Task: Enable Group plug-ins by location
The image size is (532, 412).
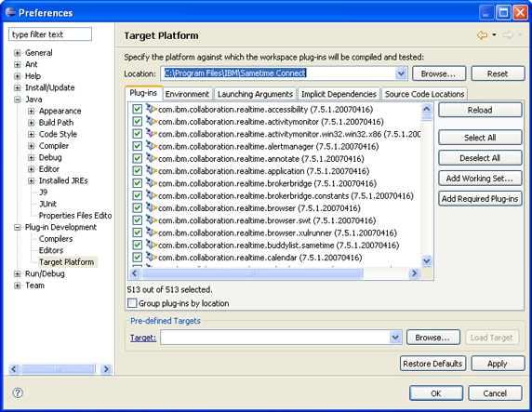Action: (132, 303)
